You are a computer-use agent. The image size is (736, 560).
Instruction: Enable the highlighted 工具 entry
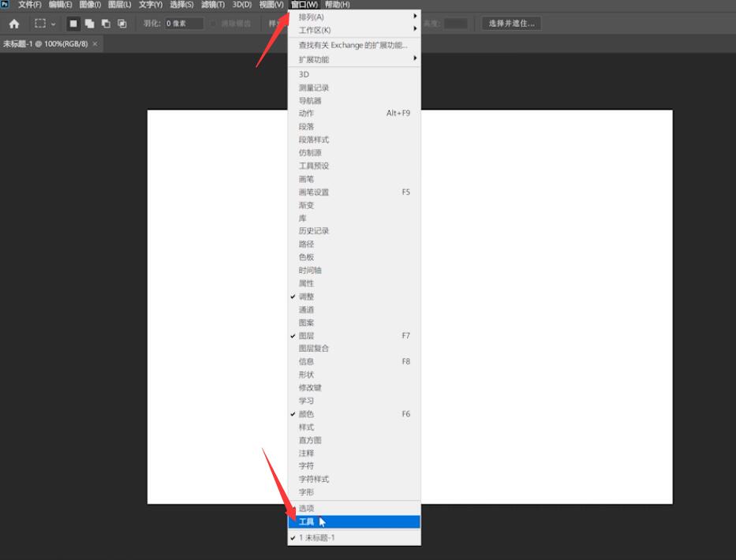[354, 522]
